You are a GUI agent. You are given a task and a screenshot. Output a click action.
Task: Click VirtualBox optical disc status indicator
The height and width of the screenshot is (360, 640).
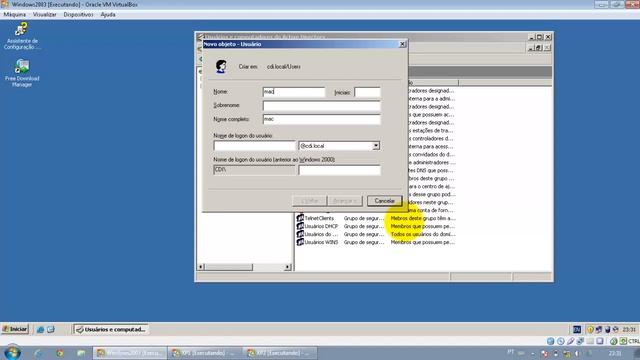click(x=560, y=341)
